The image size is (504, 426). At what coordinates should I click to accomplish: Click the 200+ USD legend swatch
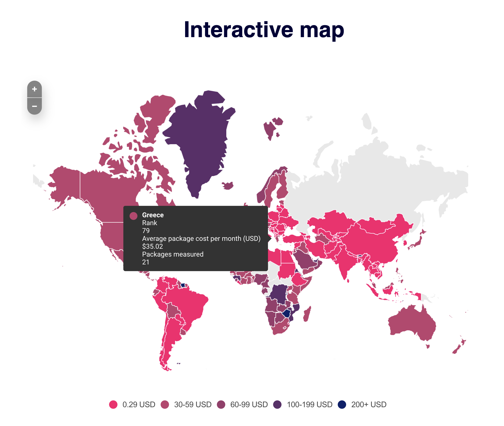(342, 405)
